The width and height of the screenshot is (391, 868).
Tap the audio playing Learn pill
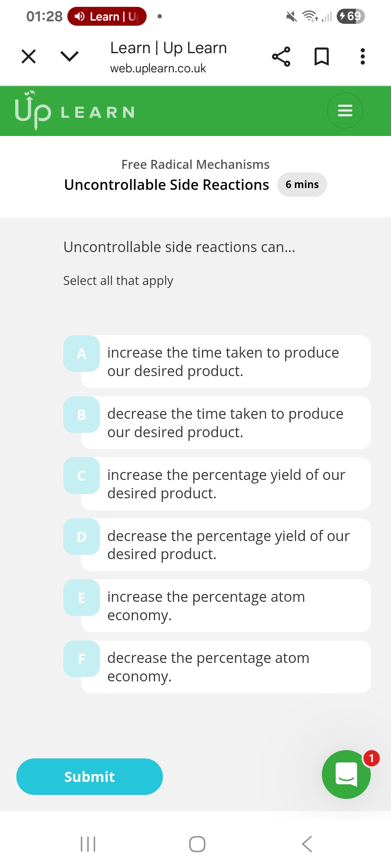coord(107,17)
